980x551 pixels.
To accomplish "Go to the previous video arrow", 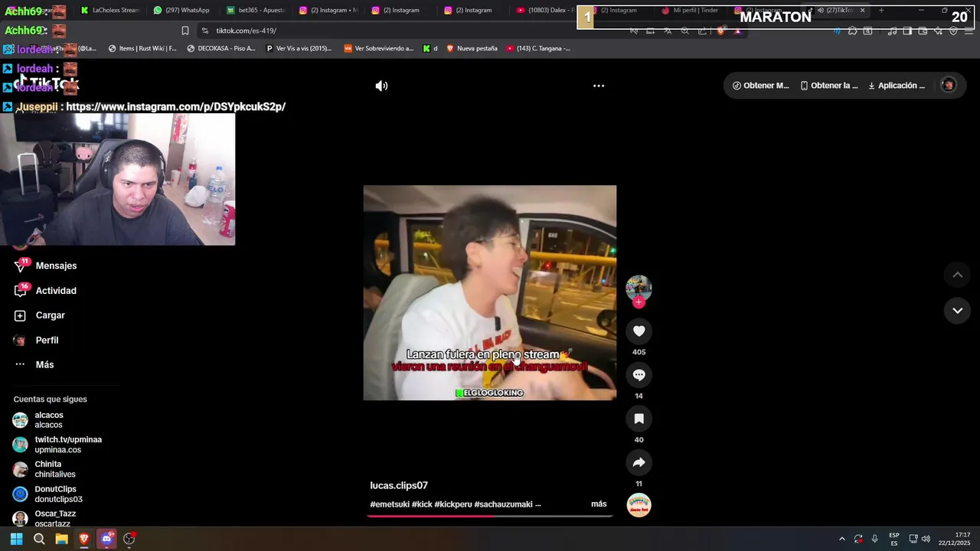I will pos(957,275).
